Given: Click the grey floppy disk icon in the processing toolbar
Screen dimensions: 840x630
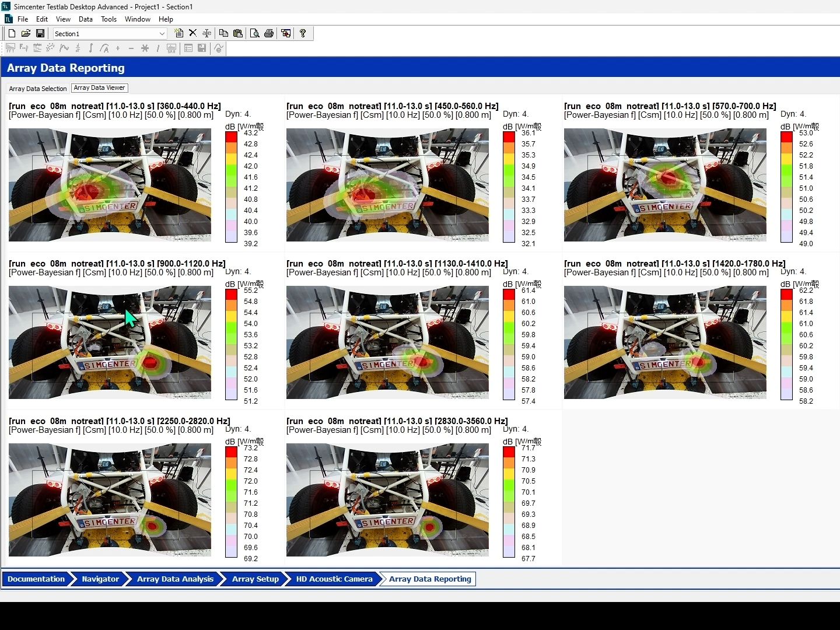Looking at the screenshot, I should click(x=202, y=48).
